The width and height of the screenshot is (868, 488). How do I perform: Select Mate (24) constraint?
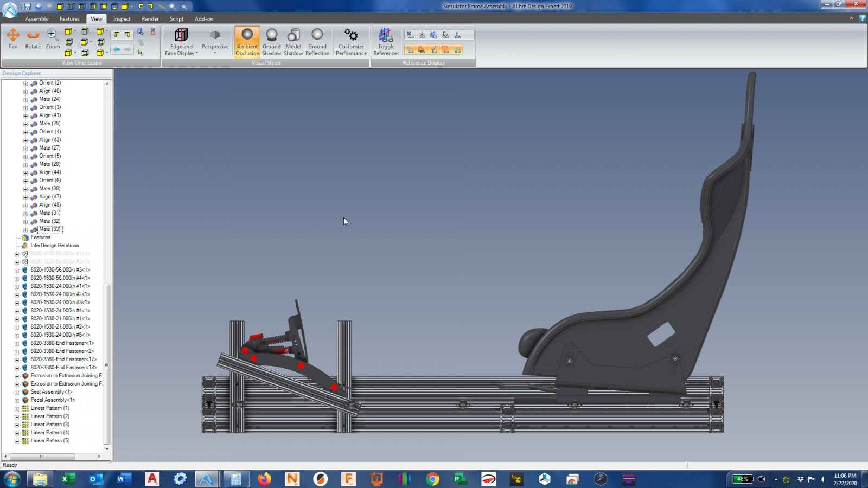pos(50,99)
